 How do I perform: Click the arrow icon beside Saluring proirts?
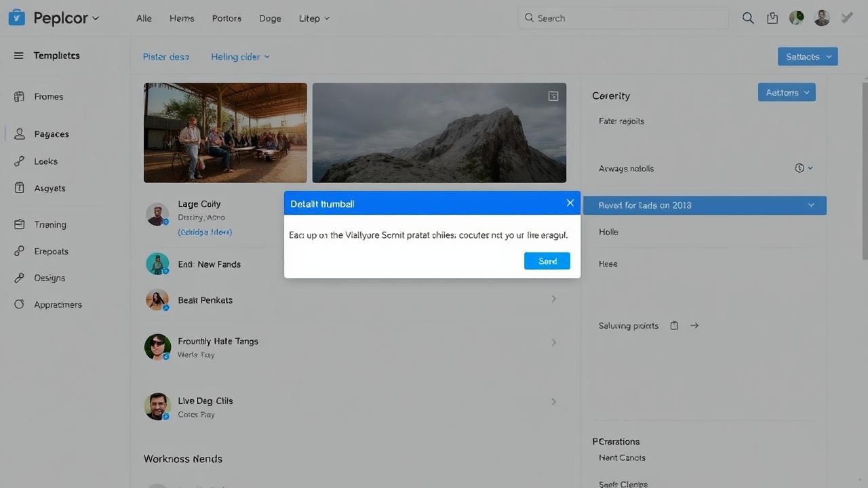pos(694,325)
